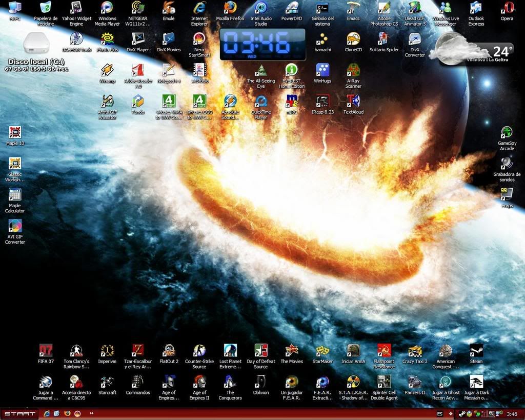This screenshot has width=525, height=420.
Task: Open Internet Explorer from quick launch bar
Action: coord(47,413)
